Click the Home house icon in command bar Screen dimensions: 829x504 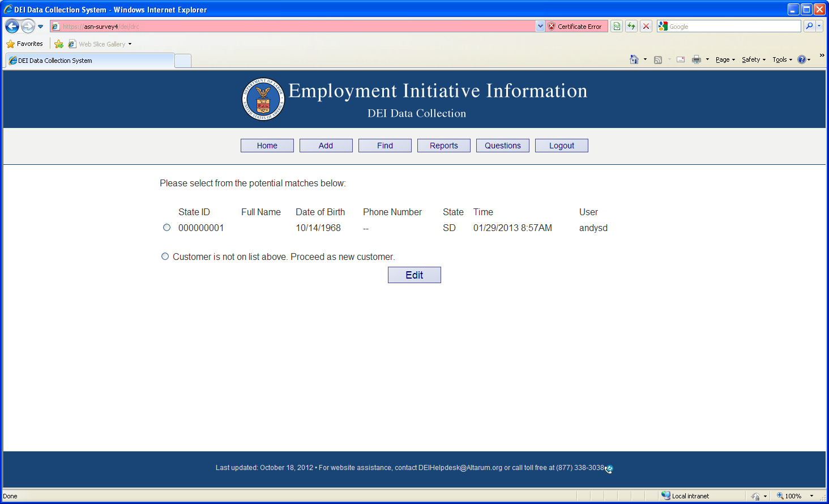(634, 59)
